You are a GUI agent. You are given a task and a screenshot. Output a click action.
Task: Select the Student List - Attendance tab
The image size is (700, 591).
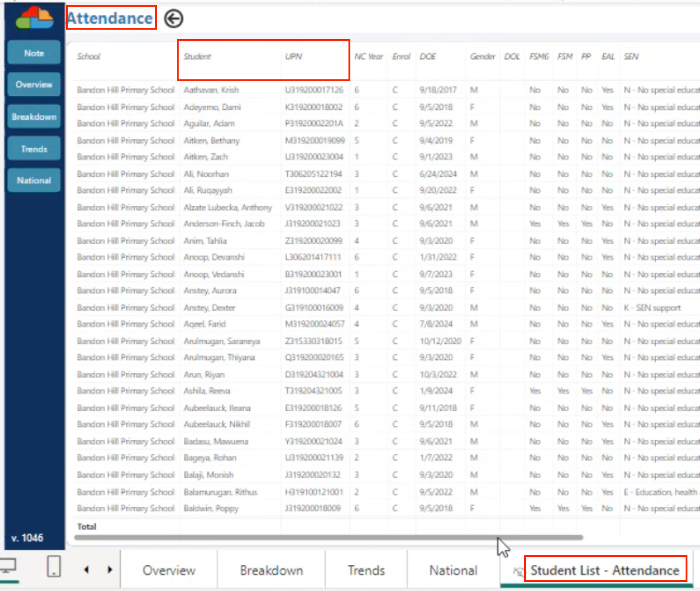coord(605,570)
